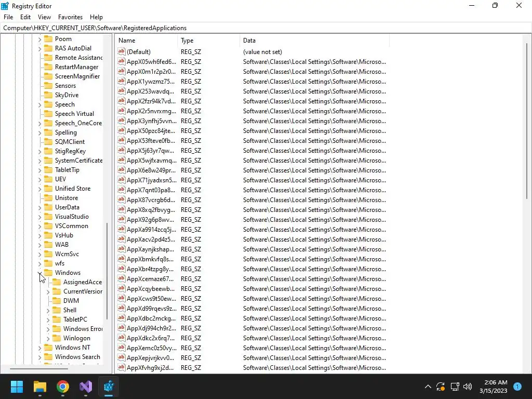Click the REG_SZ type of AppXbmkvfq8s
532x399 pixels.
(191, 259)
